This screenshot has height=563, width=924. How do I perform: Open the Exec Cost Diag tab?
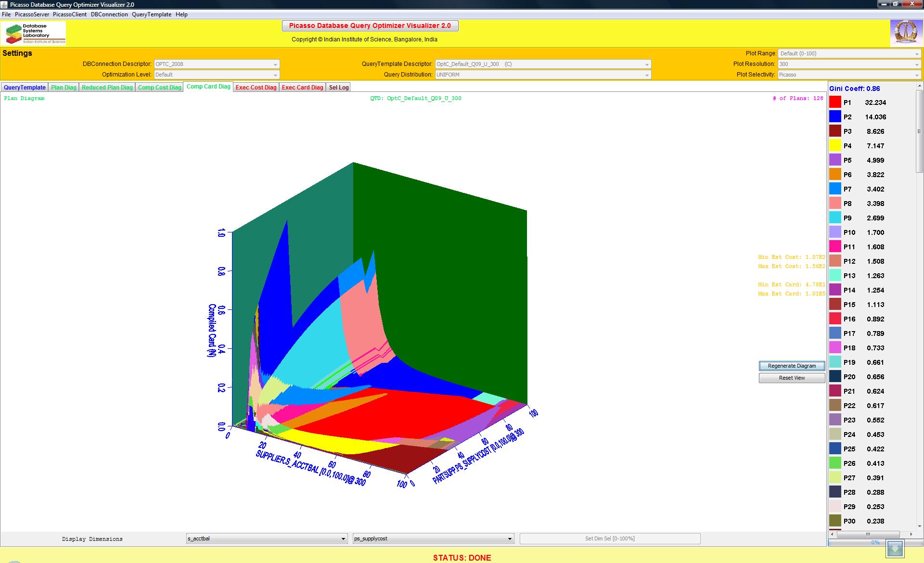(x=256, y=88)
